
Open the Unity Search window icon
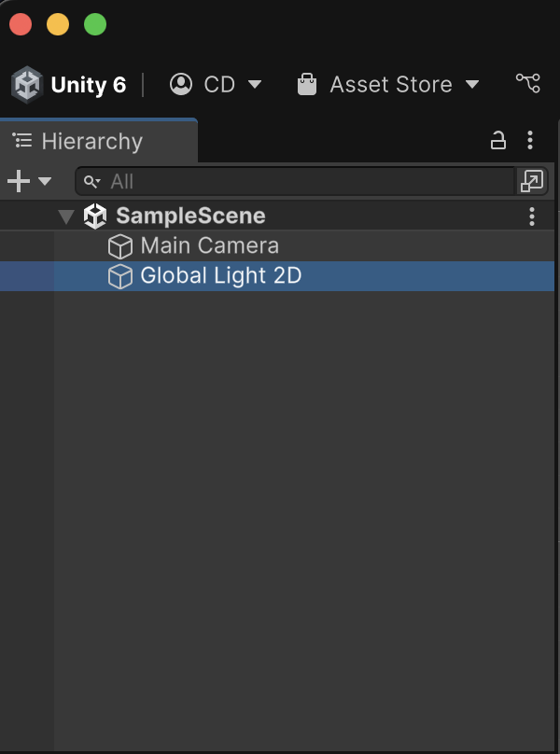pyautogui.click(x=532, y=181)
